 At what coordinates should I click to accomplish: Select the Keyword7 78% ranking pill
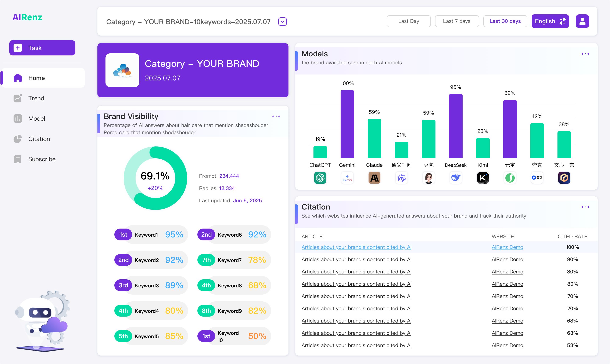(234, 260)
